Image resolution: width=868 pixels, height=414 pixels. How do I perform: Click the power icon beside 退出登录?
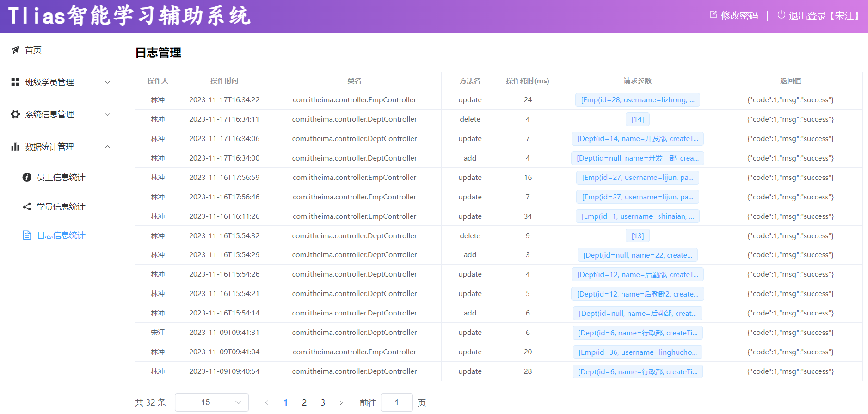click(781, 15)
